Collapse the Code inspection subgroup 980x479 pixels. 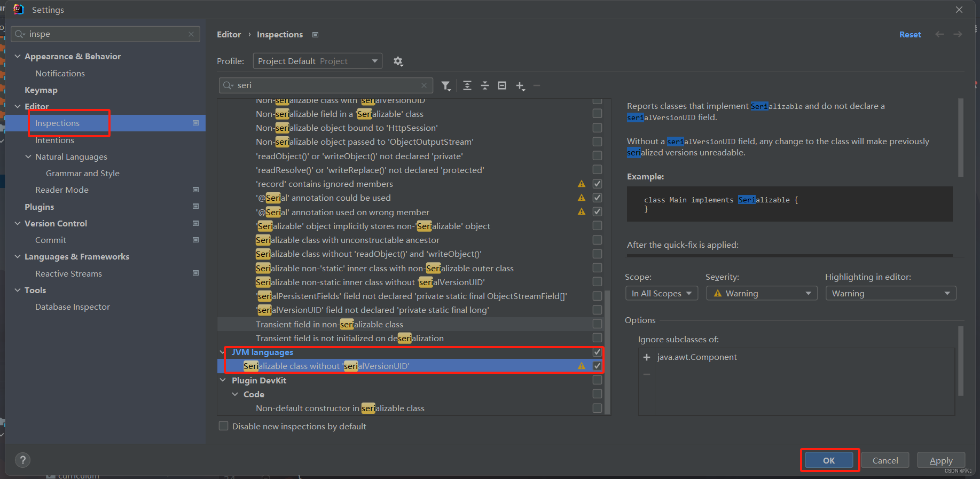tap(235, 394)
